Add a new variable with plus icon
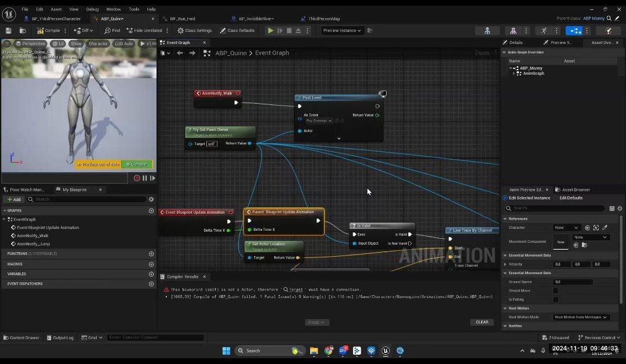 (151, 274)
